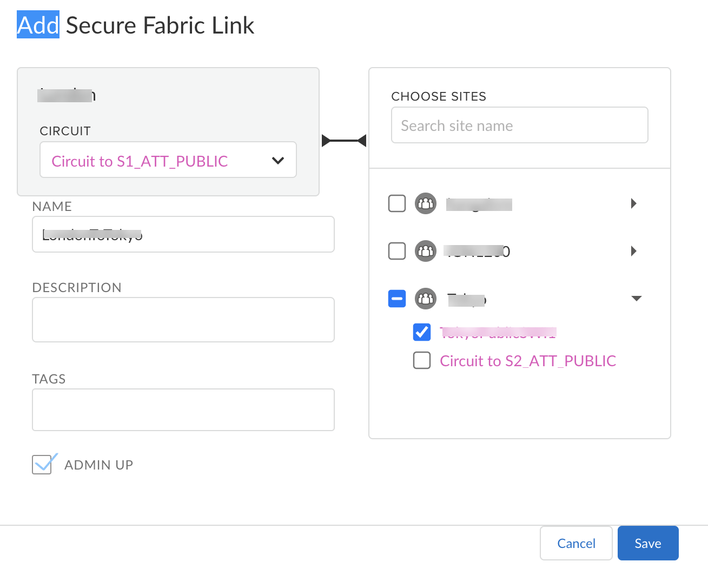Toggle the ADMIN UP checkbox
This screenshot has height=588, width=708.
click(x=42, y=465)
